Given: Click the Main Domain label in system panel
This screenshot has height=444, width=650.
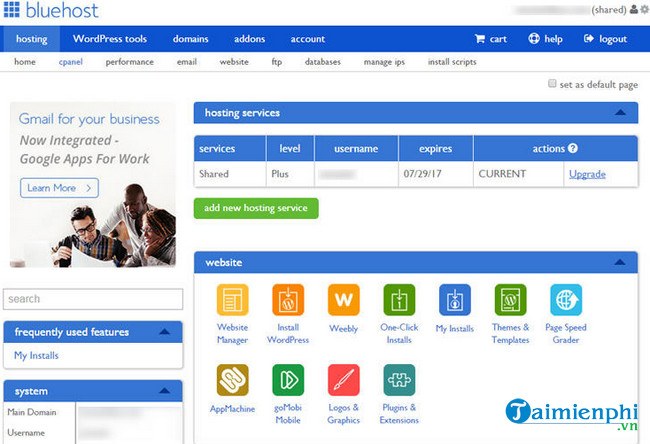Looking at the screenshot, I should point(32,412).
